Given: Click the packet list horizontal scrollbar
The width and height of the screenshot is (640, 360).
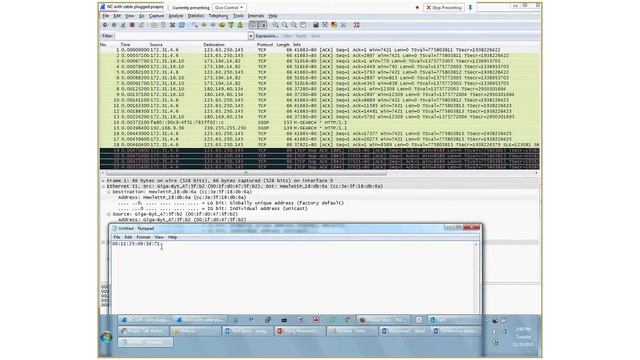Looking at the screenshot, I should (x=246, y=173).
